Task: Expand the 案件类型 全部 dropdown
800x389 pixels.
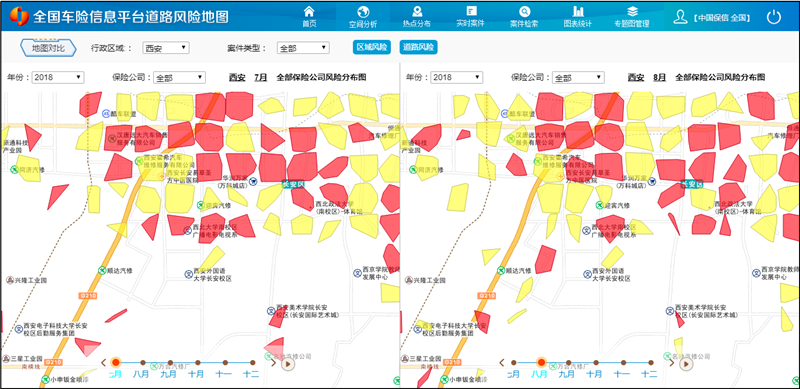Action: pos(303,48)
